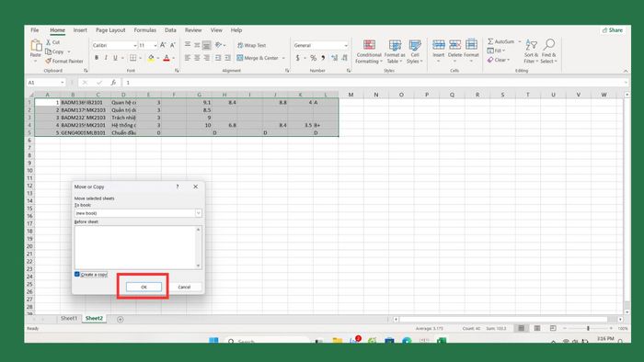Click the dialog help question mark

pyautogui.click(x=178, y=187)
